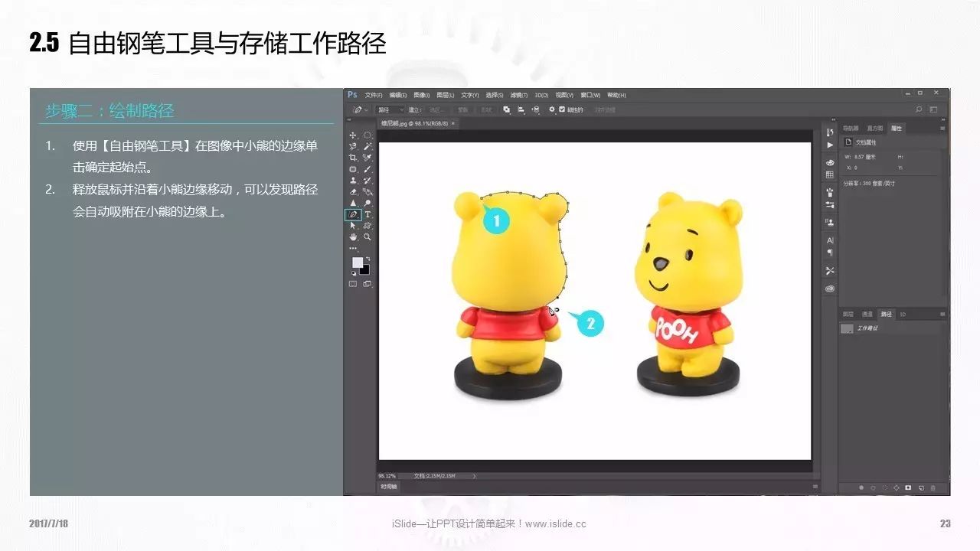
Task: Open the Character panel icon
Action: coord(830,240)
